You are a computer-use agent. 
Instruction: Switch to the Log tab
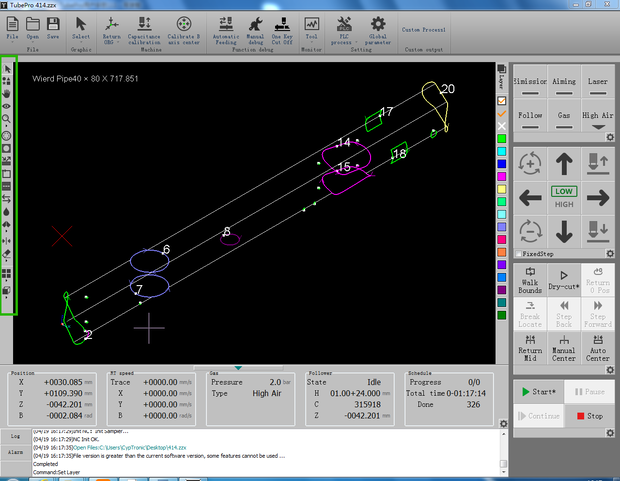click(x=15, y=436)
